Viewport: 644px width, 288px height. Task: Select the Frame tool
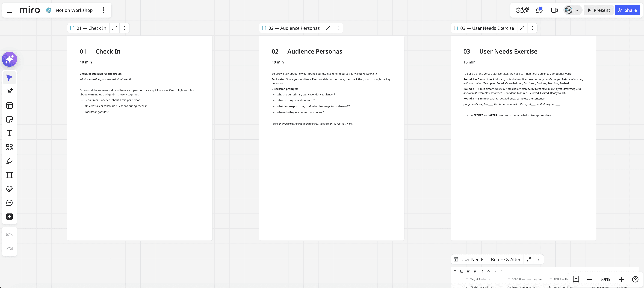[x=9, y=175]
